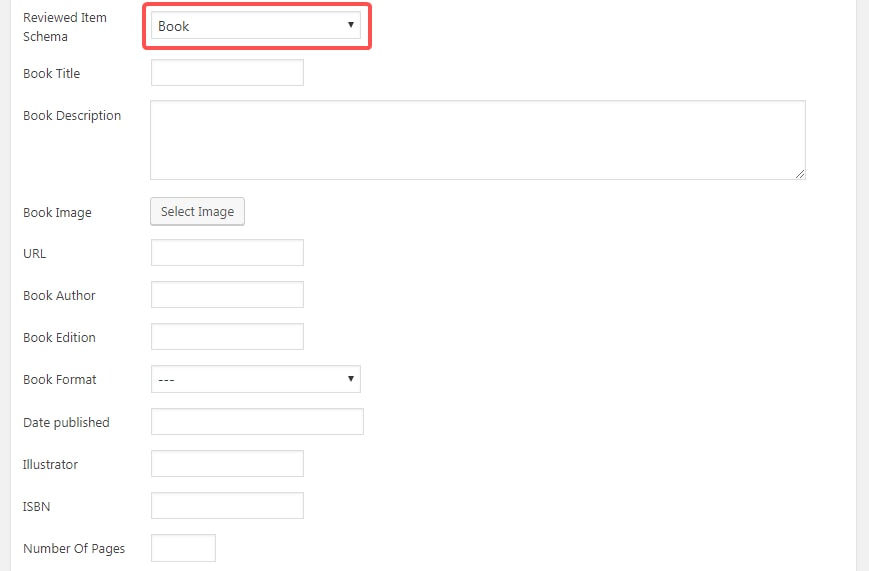
Task: Click the Book Author input box
Action: (x=227, y=295)
